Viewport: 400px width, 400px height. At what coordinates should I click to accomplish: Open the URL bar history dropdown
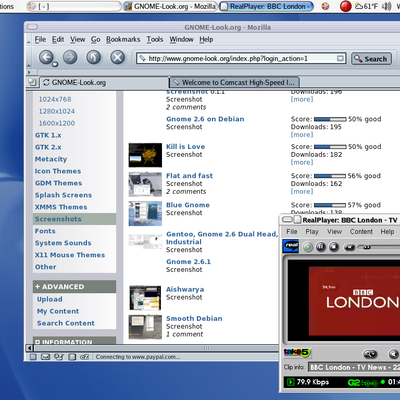click(340, 59)
